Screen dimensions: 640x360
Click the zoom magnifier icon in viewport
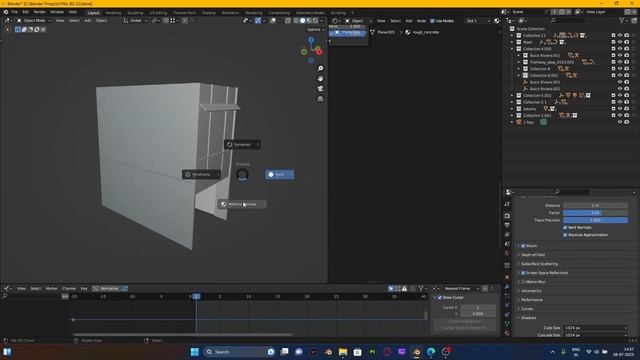pyautogui.click(x=320, y=68)
